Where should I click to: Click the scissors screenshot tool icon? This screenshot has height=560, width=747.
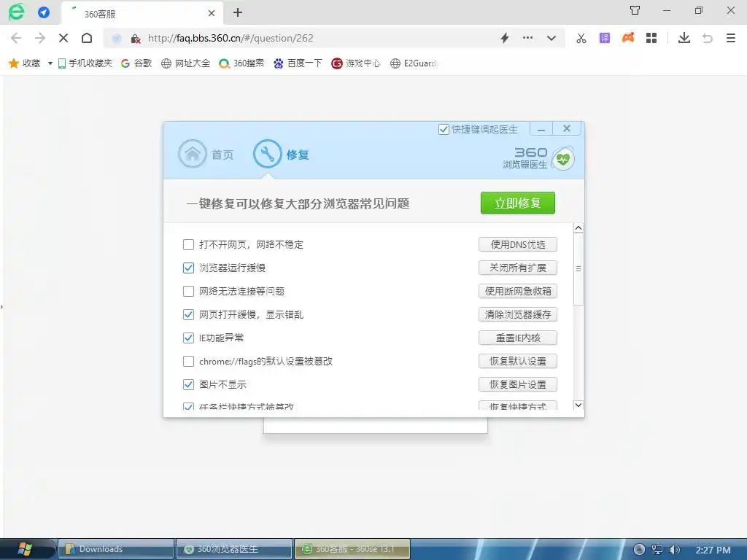581,38
